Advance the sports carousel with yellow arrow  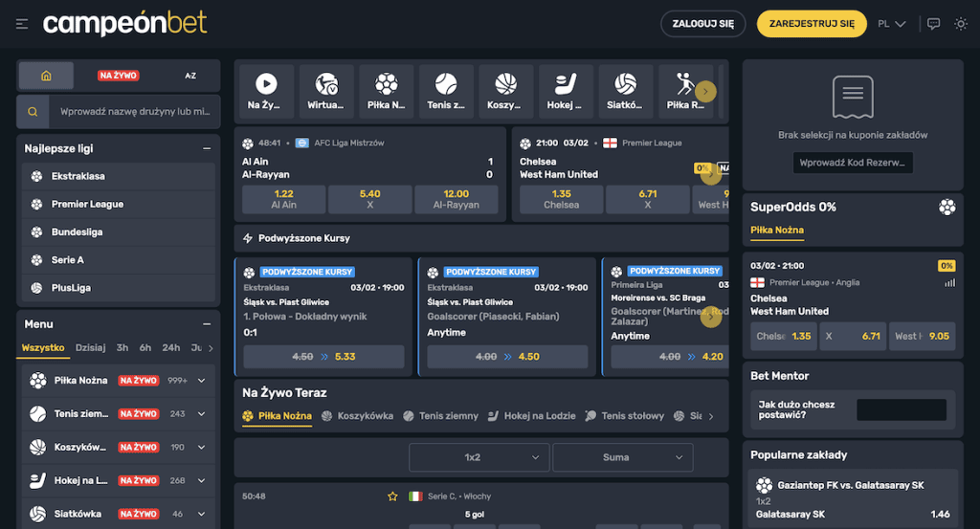coord(705,92)
